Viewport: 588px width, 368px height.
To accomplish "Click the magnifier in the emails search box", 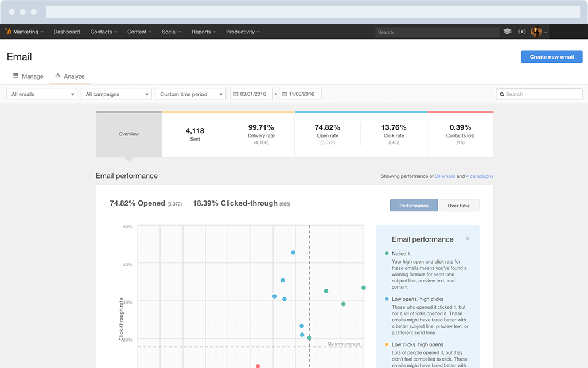I will coord(502,94).
